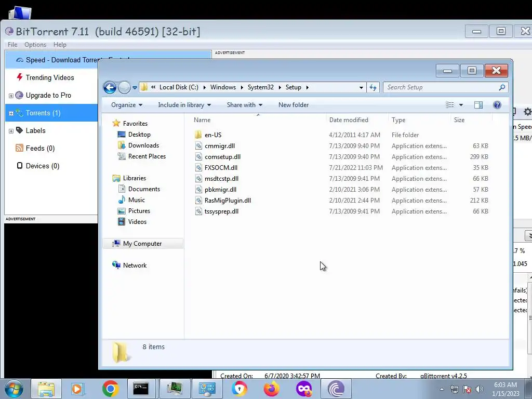Select My Computer in navigation pane
This screenshot has height=399, width=532.
[142, 244]
